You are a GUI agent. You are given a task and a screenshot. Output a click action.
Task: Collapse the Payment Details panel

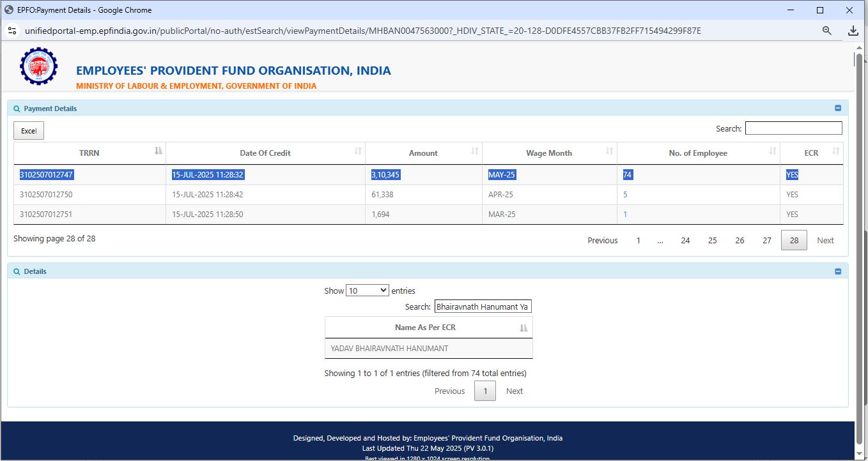click(x=838, y=109)
